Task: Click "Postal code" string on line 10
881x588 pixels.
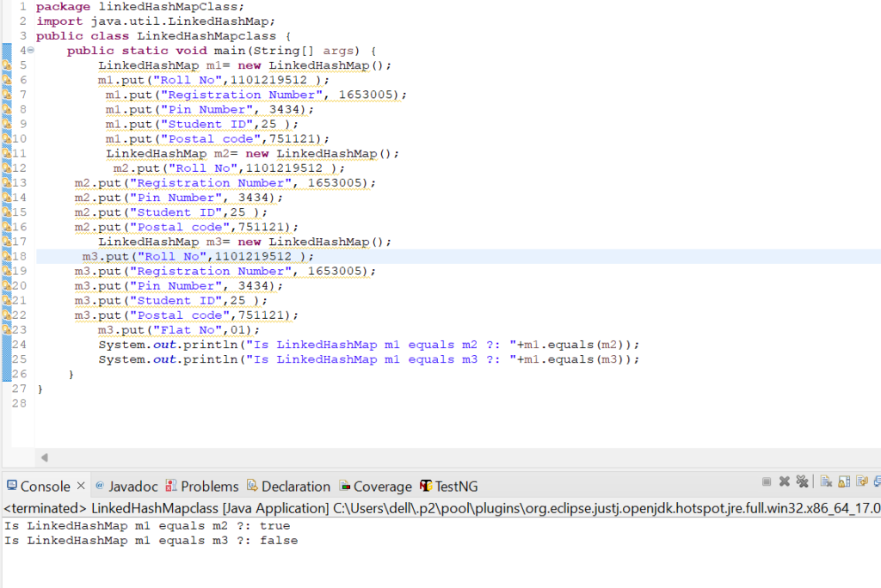Action: tap(211, 138)
